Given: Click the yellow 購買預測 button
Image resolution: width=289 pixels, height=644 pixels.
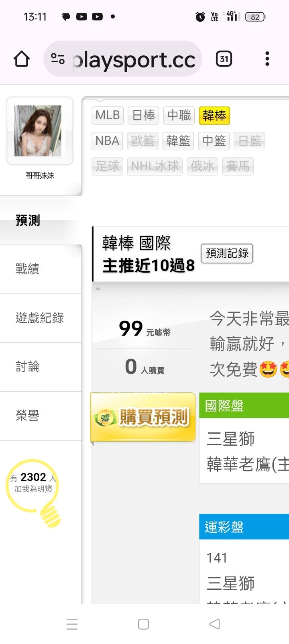Looking at the screenshot, I should [143, 418].
